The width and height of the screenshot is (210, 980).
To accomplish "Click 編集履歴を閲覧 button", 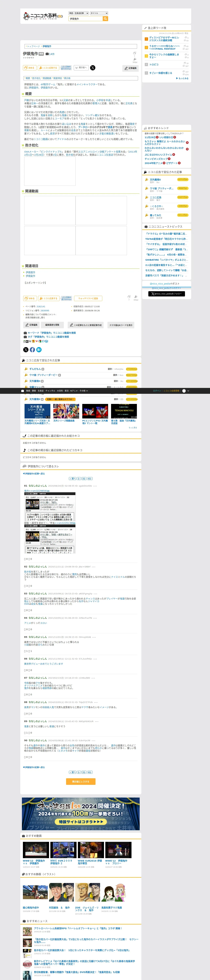I will [52, 325].
